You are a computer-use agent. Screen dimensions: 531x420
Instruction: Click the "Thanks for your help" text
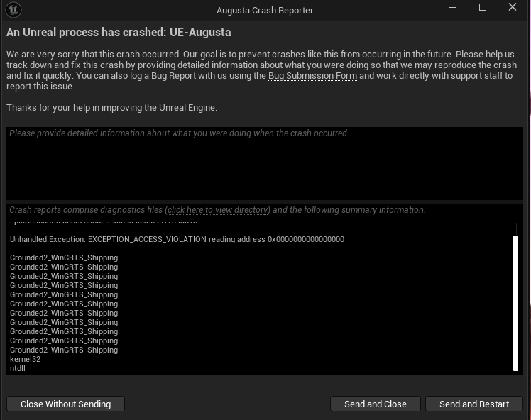(111, 107)
